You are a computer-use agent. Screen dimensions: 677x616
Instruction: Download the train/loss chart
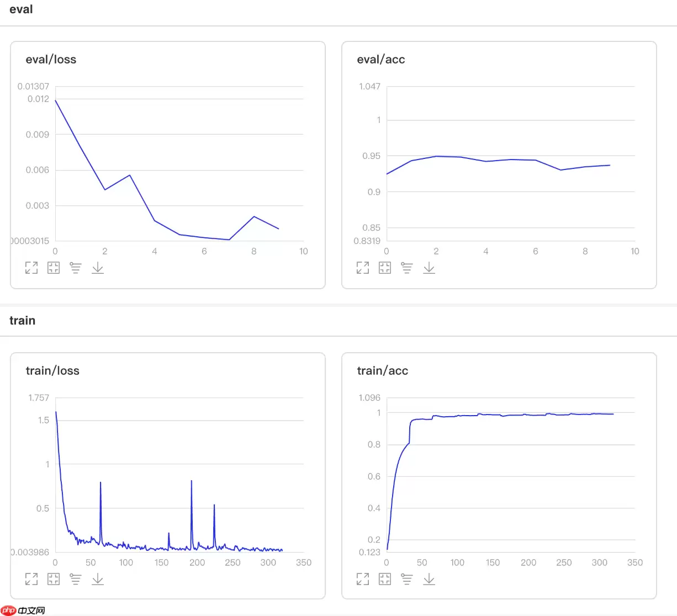coord(98,579)
